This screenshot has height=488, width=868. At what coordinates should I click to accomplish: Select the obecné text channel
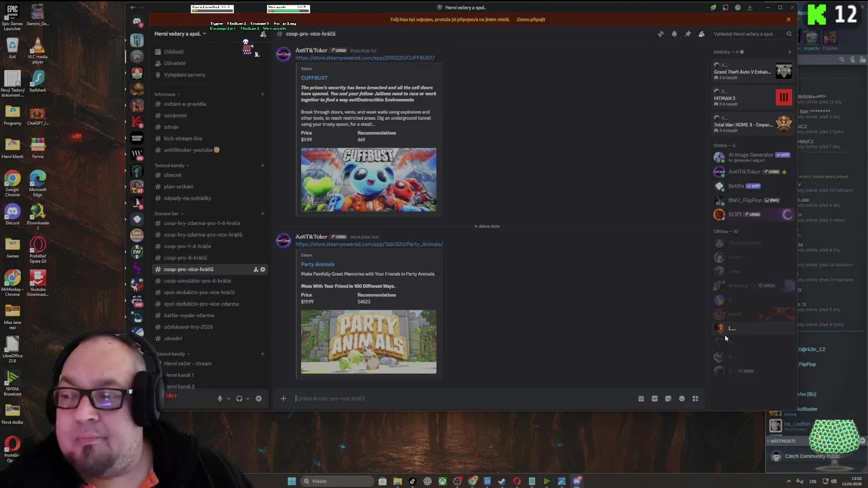[x=210, y=175]
